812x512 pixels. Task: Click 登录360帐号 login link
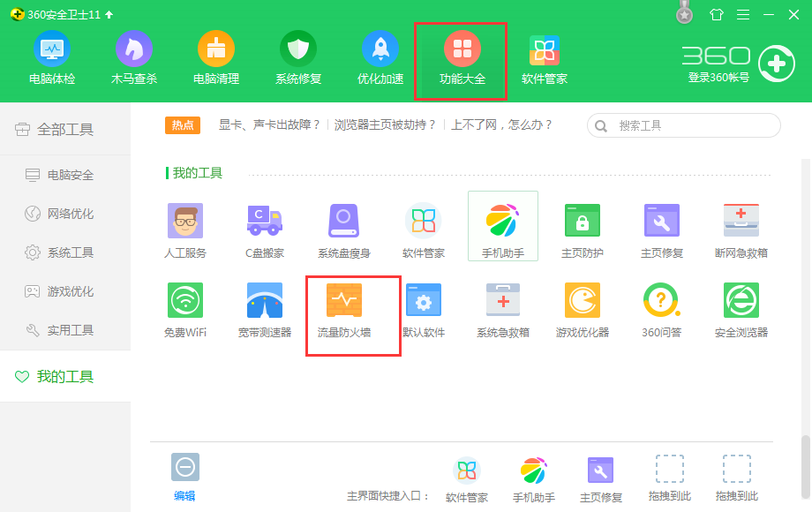point(718,78)
